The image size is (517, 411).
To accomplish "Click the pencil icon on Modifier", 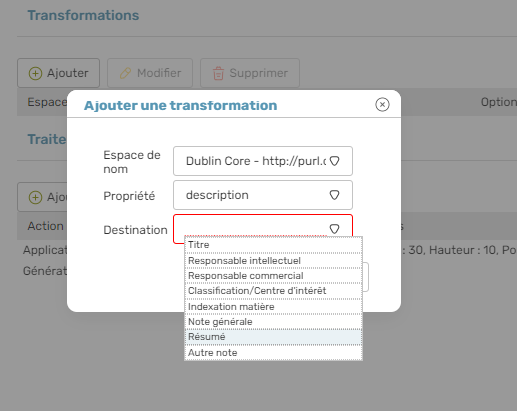I will click(126, 73).
